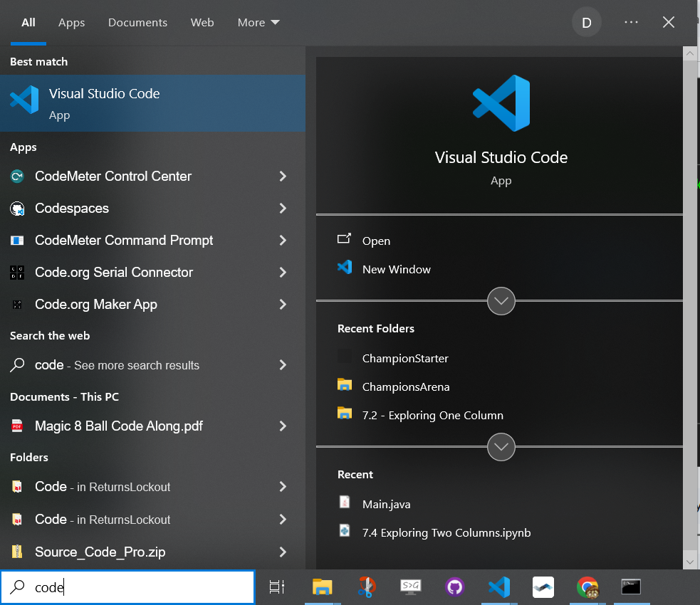Viewport: 700px width, 605px height.
Task: Launch File Explorer from the taskbar
Action: 323,586
